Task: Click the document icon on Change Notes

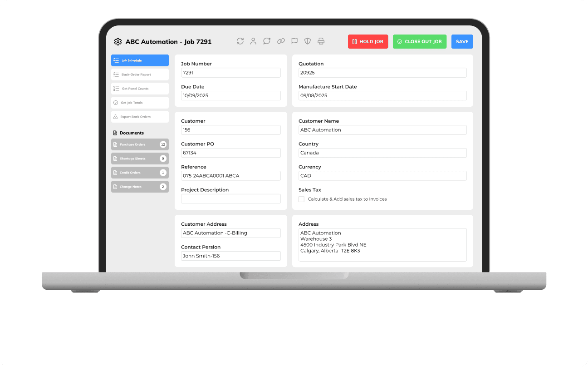Action: [x=115, y=187]
